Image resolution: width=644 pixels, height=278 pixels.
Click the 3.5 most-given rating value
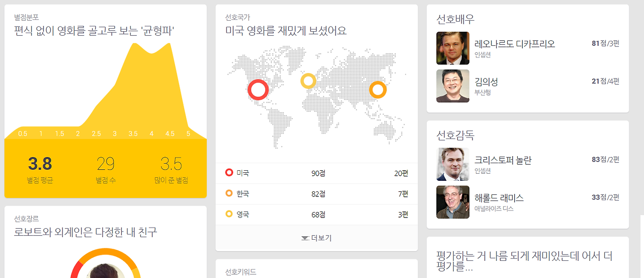click(x=171, y=164)
